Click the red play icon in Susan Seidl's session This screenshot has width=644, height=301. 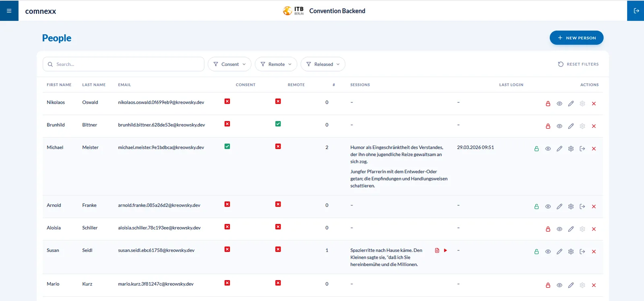click(446, 250)
